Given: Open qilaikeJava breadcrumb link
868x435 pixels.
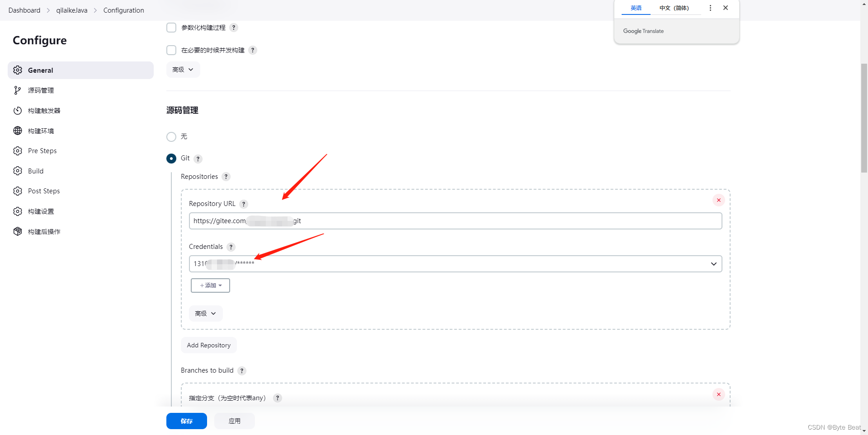Looking at the screenshot, I should (x=72, y=10).
